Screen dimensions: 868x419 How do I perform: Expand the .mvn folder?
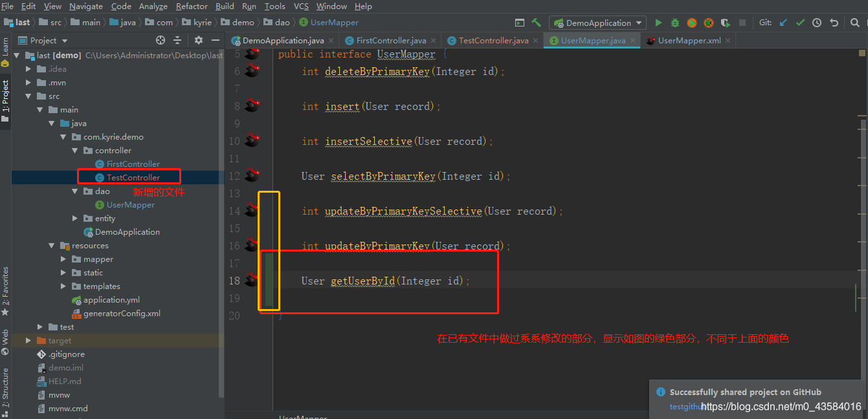[28, 82]
